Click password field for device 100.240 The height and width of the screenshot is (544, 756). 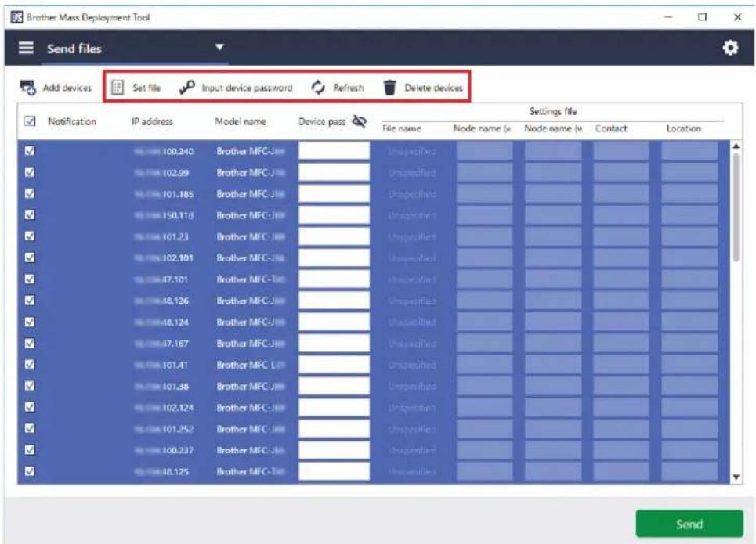334,151
